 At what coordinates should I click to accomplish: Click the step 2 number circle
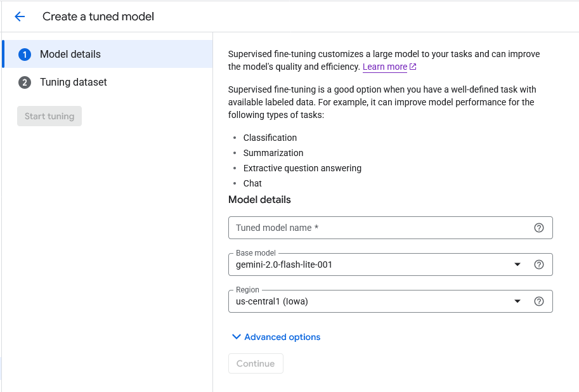click(x=25, y=82)
